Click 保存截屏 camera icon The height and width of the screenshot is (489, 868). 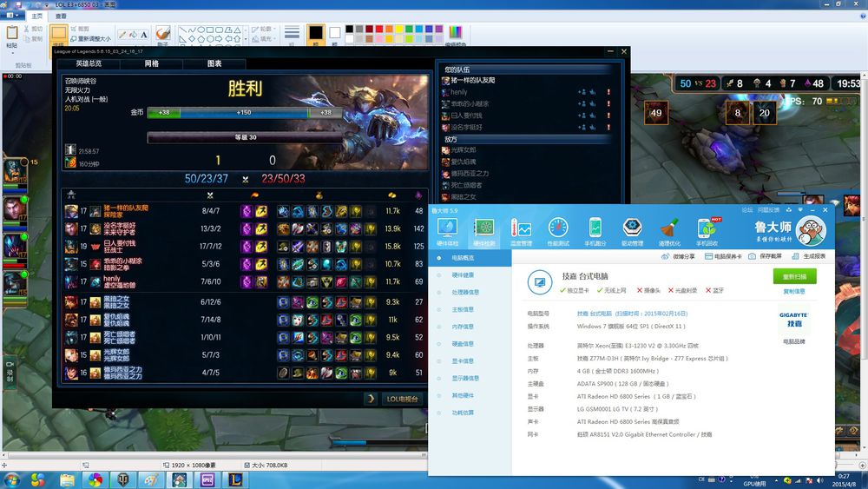(x=752, y=256)
